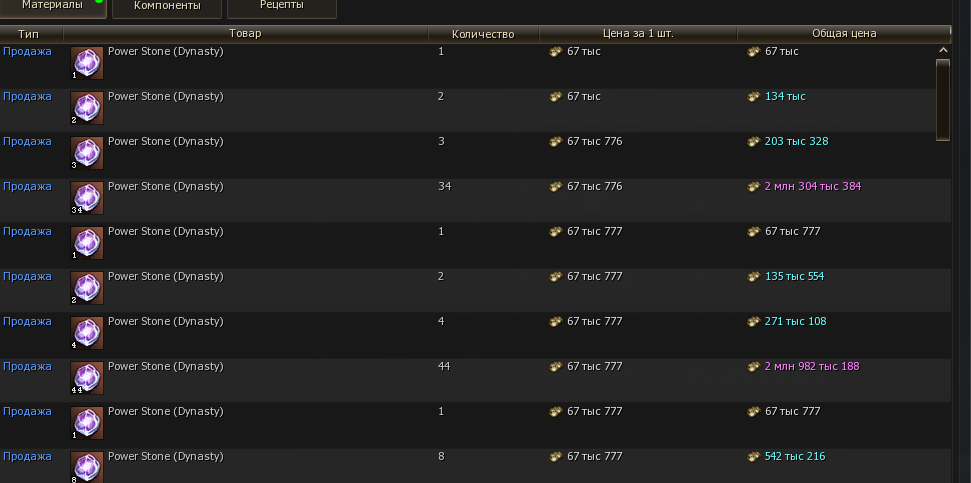The image size is (971, 483).
Task: Click the Тип column header
Action: pyautogui.click(x=28, y=34)
